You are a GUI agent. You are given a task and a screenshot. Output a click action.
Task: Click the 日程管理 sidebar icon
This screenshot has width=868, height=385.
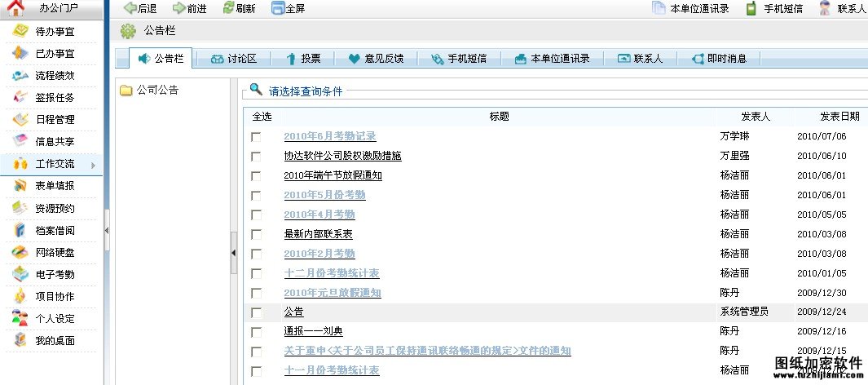pos(20,120)
